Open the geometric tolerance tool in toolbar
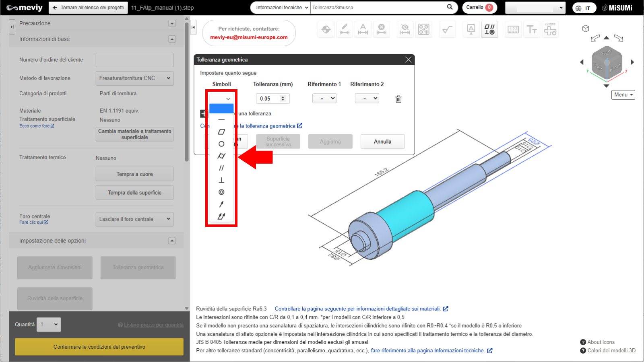The width and height of the screenshot is (644, 362). pos(489,29)
